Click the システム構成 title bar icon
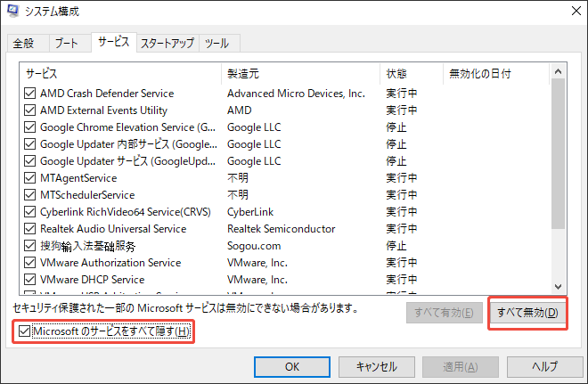 [x=12, y=11]
